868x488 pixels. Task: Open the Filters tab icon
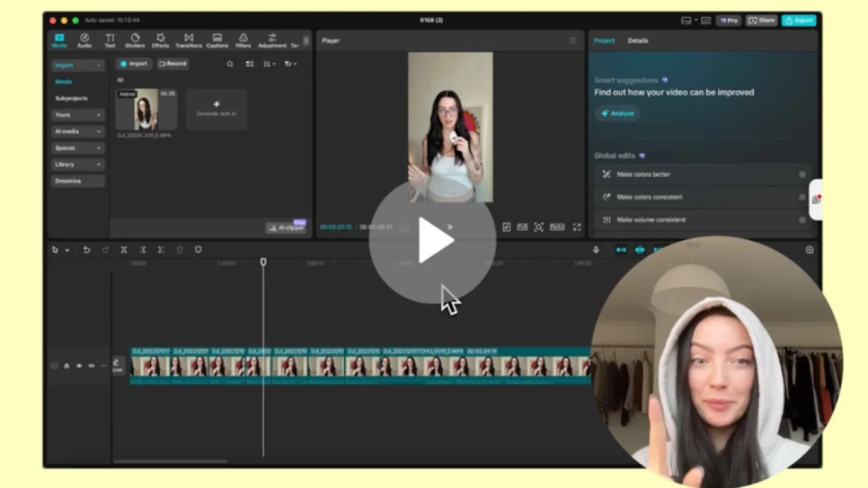(x=243, y=40)
